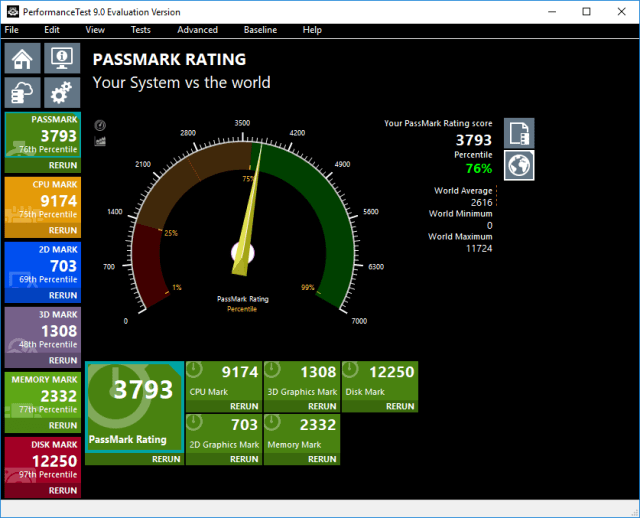Click 'Your PassMark Rating score' label
The height and width of the screenshot is (518, 640).
(438, 123)
